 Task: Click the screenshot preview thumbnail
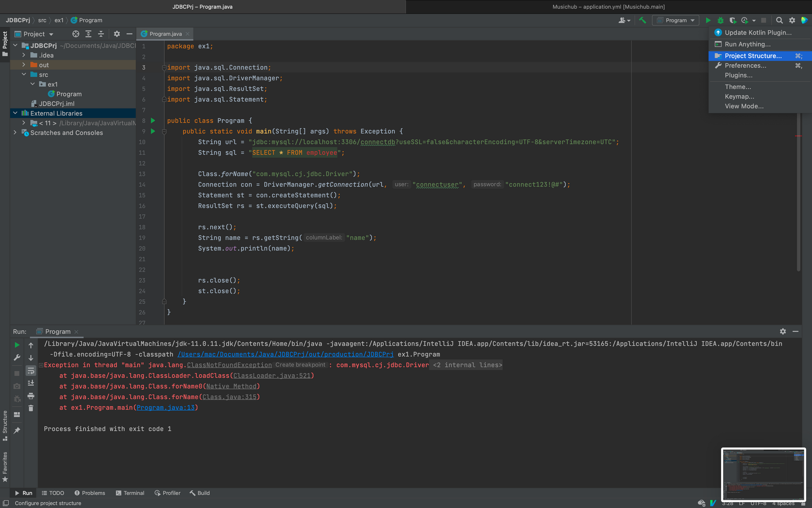point(763,474)
